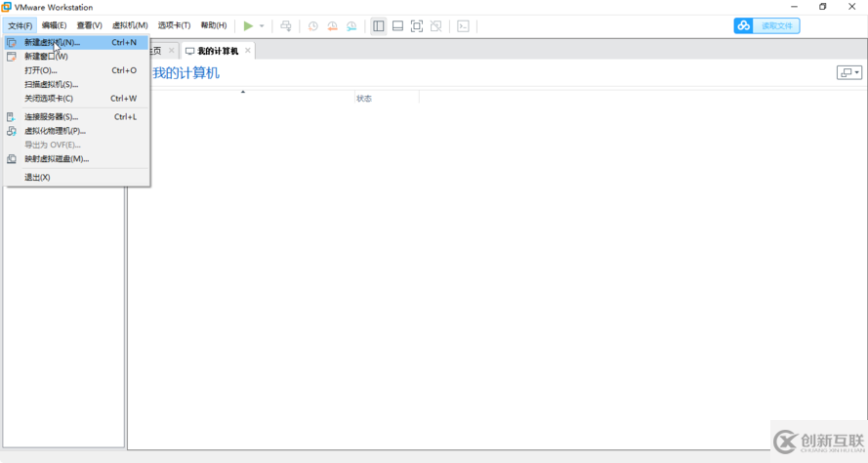The image size is (868, 463).
Task: Open the 文件(F) menu
Action: click(20, 25)
